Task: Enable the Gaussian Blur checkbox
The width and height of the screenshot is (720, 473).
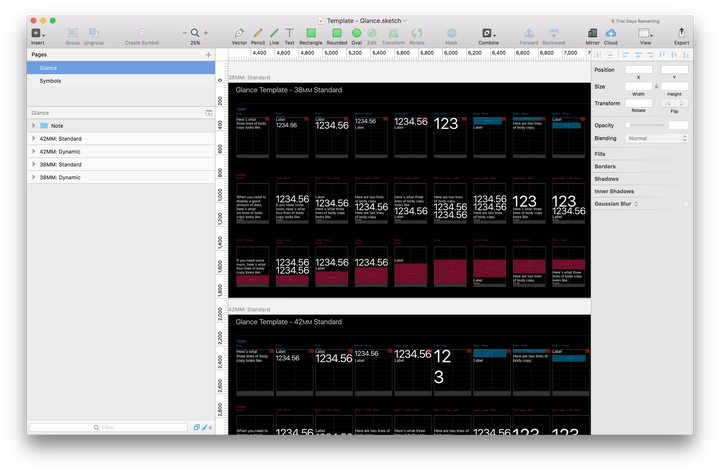Action: (x=686, y=204)
